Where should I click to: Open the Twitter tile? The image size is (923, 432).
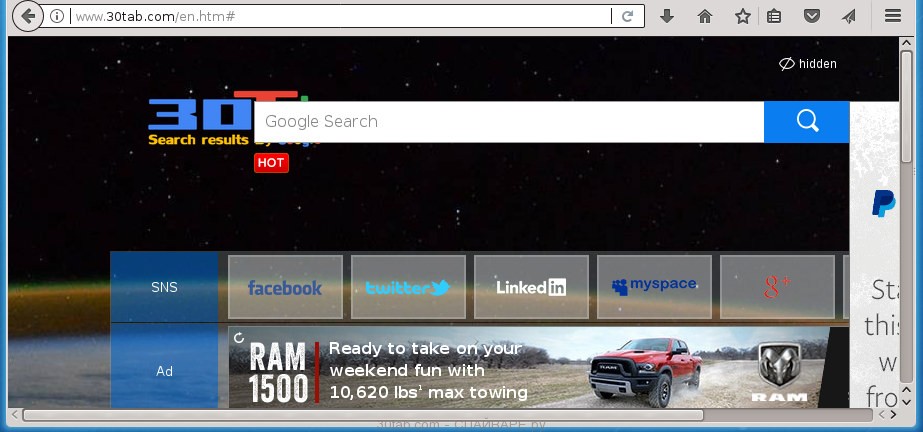(x=408, y=287)
